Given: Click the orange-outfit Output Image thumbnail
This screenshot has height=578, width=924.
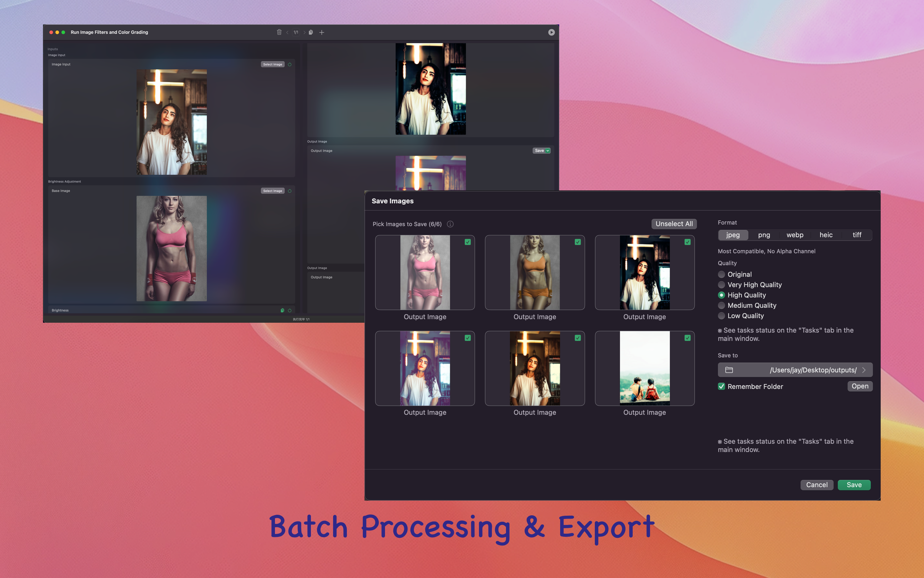Looking at the screenshot, I should pos(535,273).
